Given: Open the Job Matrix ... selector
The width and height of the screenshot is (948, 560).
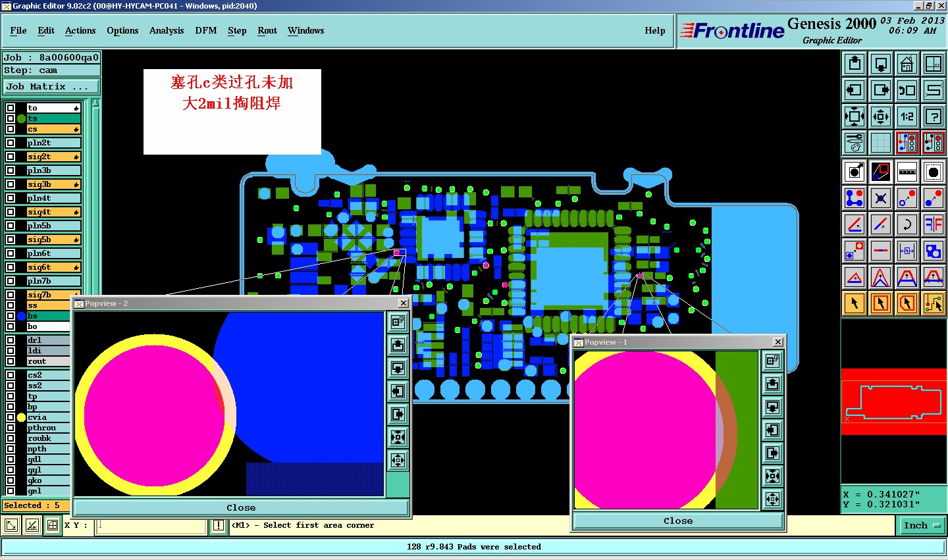Looking at the screenshot, I should click(51, 86).
